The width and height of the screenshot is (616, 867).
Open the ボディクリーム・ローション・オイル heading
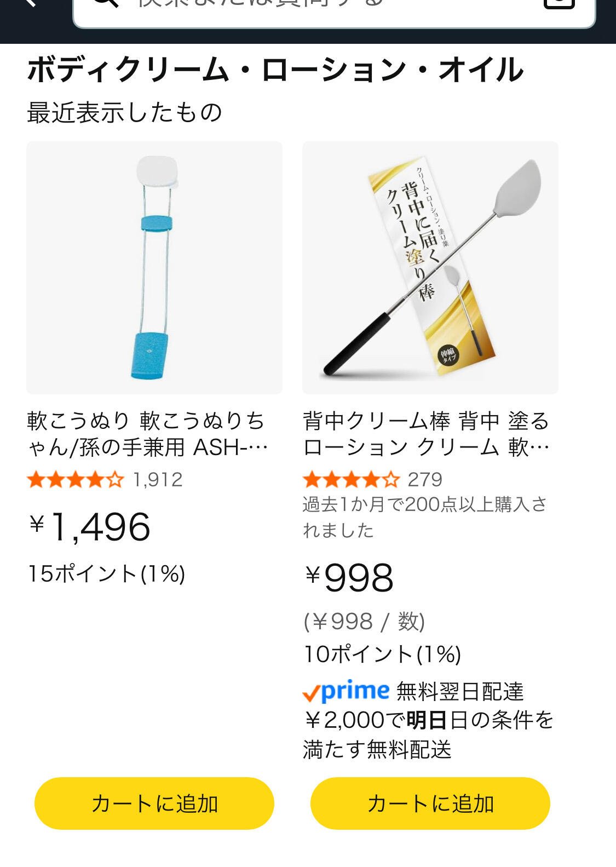click(275, 70)
